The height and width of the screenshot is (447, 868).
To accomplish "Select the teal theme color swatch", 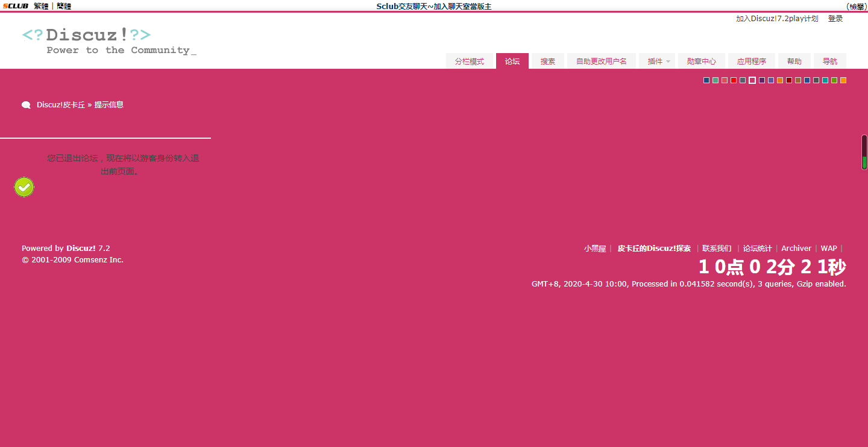I will pyautogui.click(x=825, y=80).
